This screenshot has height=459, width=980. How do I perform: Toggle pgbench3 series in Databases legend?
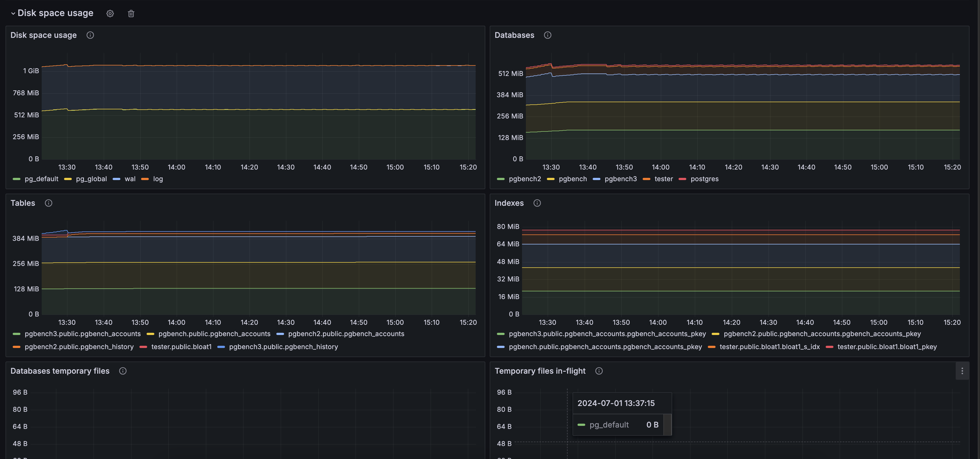point(621,179)
